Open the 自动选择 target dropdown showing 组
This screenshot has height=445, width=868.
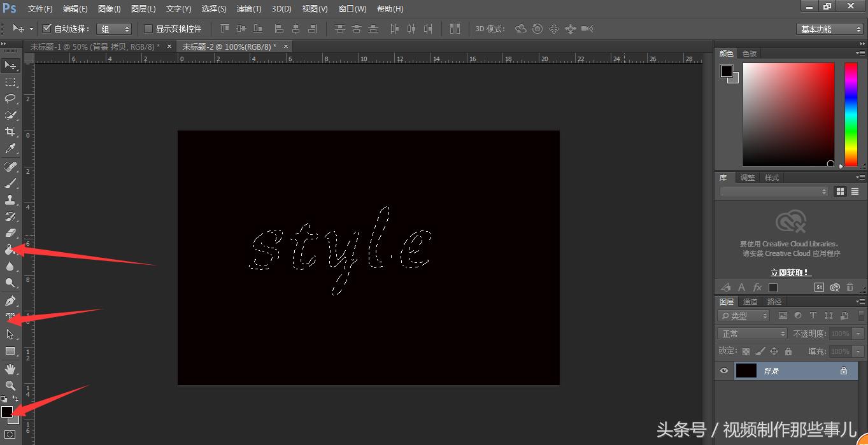coord(115,28)
